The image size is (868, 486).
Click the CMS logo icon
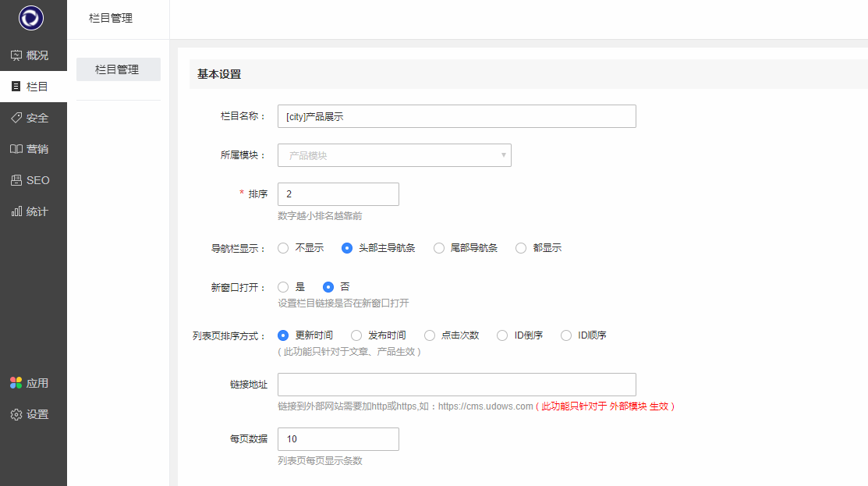31,18
